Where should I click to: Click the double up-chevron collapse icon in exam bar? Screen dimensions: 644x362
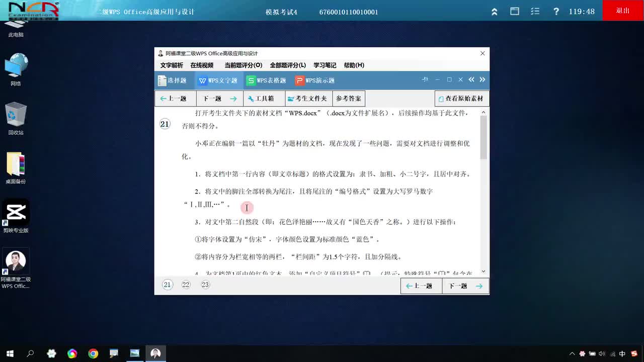(495, 12)
